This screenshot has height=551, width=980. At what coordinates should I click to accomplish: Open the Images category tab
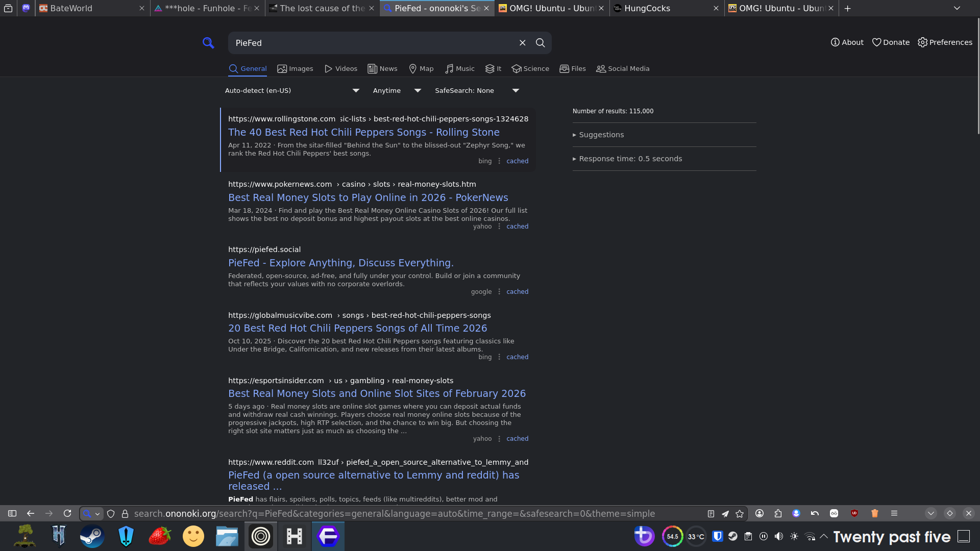point(295,69)
